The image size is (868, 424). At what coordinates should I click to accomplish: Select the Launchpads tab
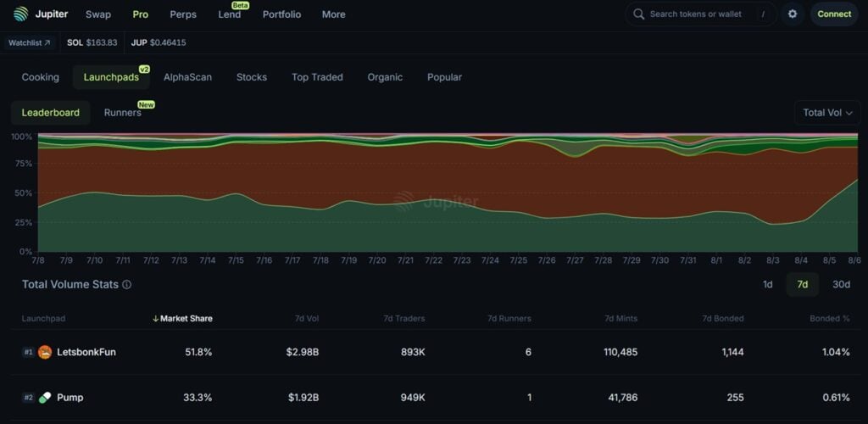pyautogui.click(x=111, y=77)
